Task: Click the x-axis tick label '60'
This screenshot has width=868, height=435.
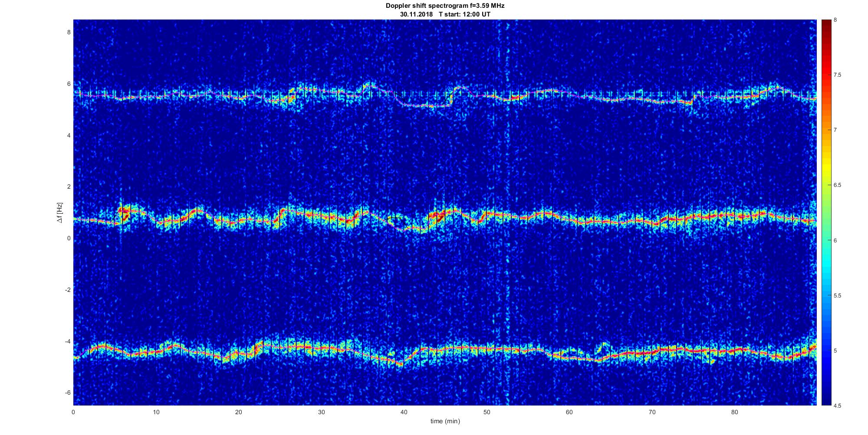Action: click(569, 412)
